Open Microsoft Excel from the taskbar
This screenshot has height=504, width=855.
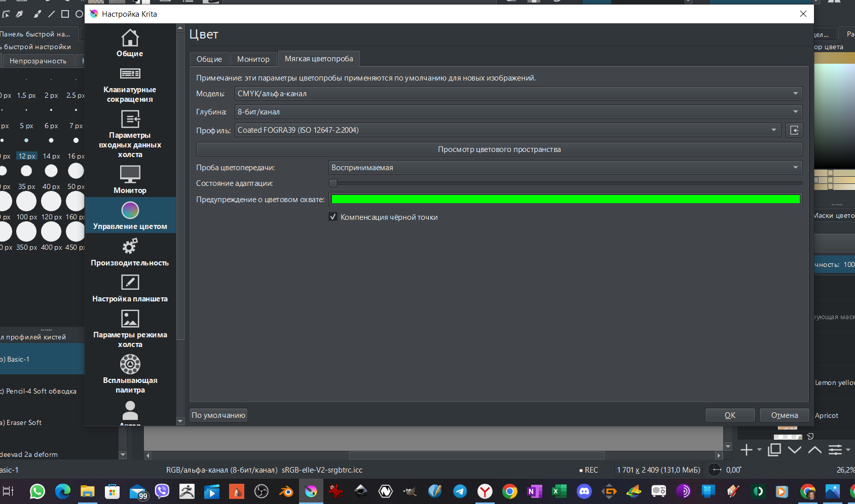coord(559,491)
